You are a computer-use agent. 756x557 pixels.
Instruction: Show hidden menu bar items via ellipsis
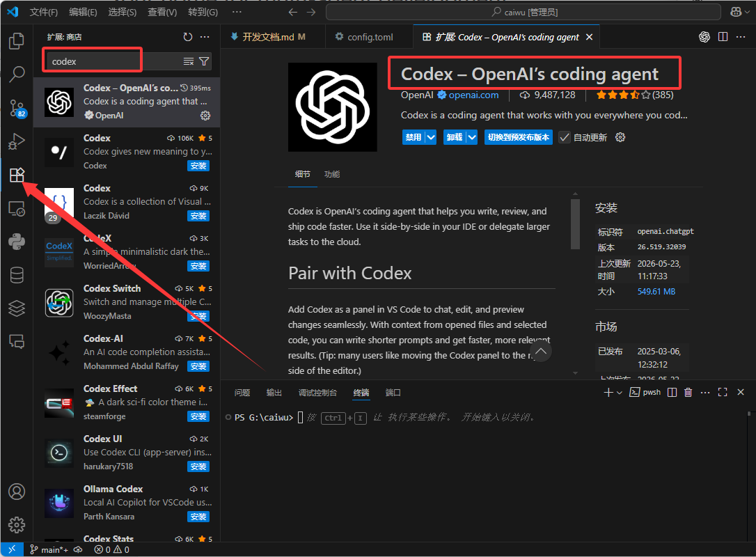(x=237, y=12)
